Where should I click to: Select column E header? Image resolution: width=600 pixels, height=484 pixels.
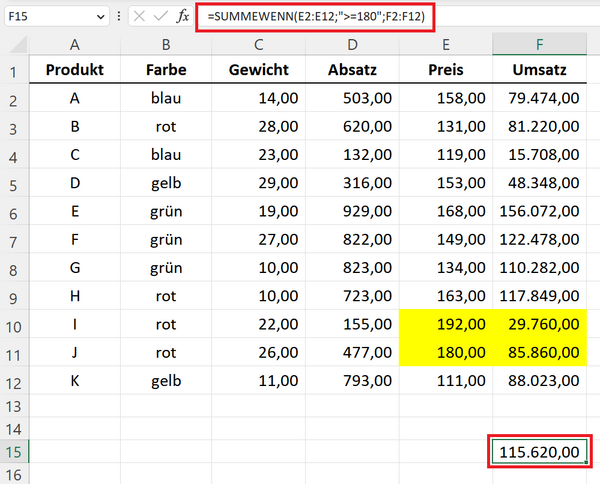click(x=446, y=45)
